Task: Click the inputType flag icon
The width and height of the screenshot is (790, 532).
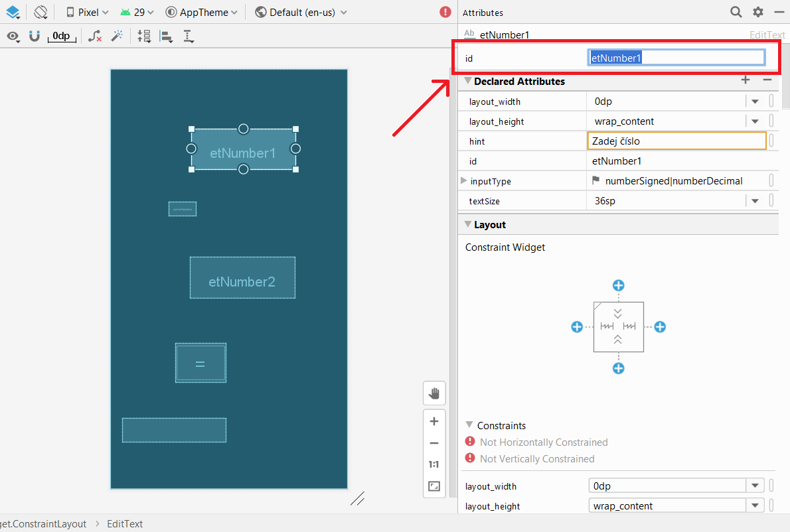Action: pos(596,180)
